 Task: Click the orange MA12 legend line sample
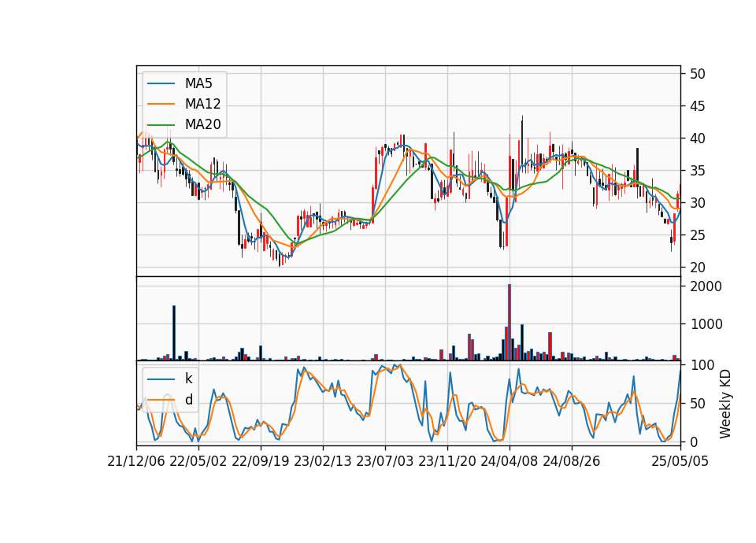161,104
